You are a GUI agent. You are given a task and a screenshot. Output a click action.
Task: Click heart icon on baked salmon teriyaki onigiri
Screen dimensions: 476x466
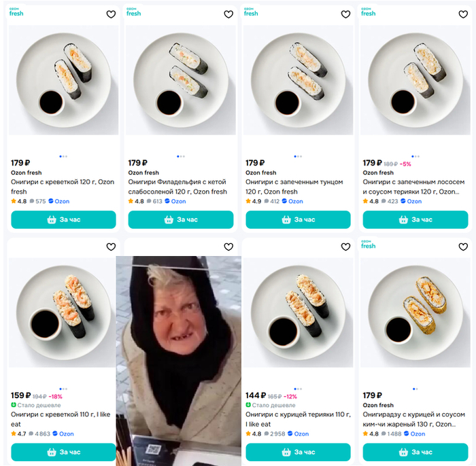click(463, 14)
